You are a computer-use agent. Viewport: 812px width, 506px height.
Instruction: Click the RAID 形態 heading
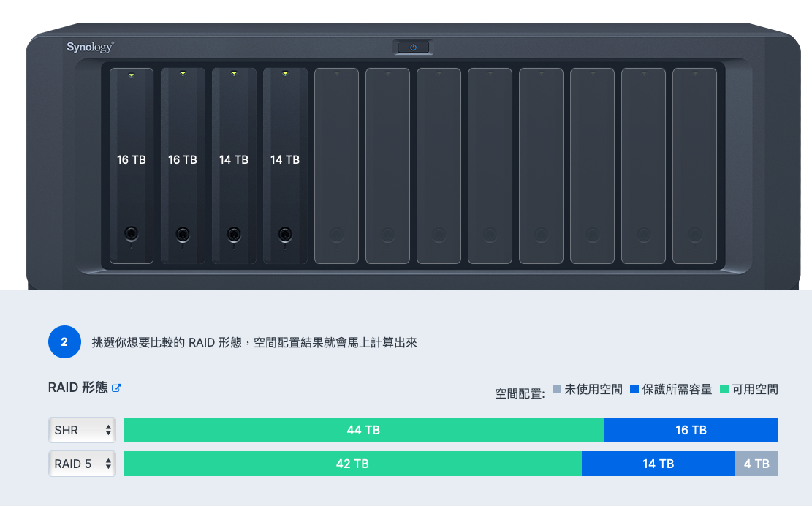coord(77,388)
